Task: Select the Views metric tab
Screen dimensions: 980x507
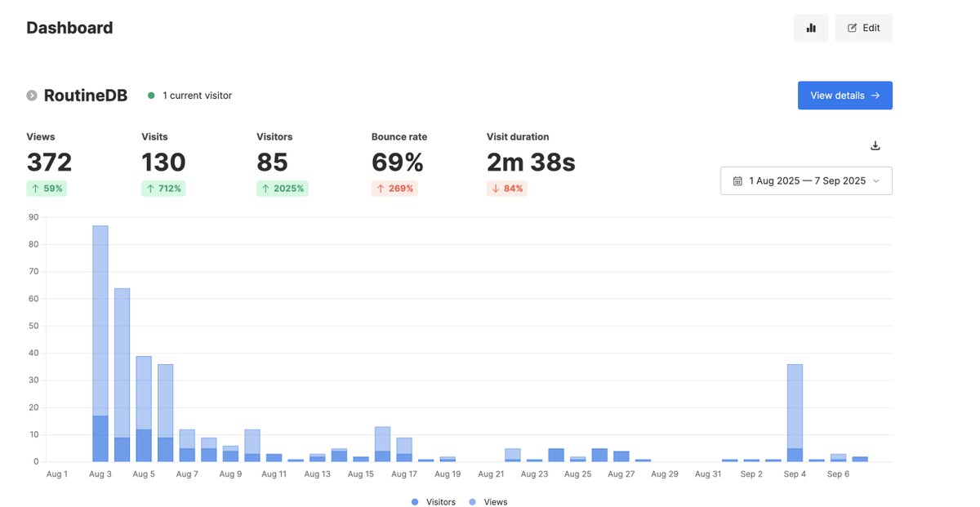Action: click(48, 162)
